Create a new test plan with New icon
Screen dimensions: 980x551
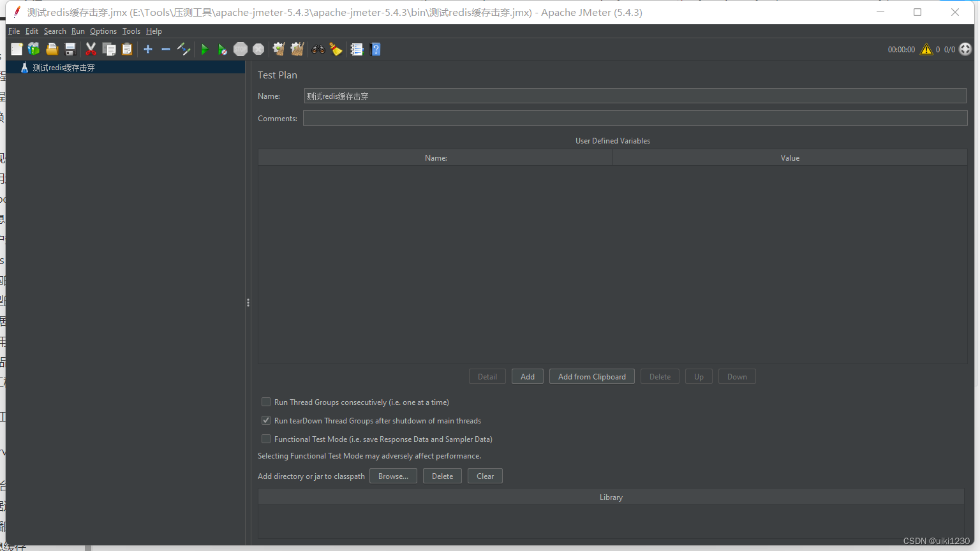point(17,49)
